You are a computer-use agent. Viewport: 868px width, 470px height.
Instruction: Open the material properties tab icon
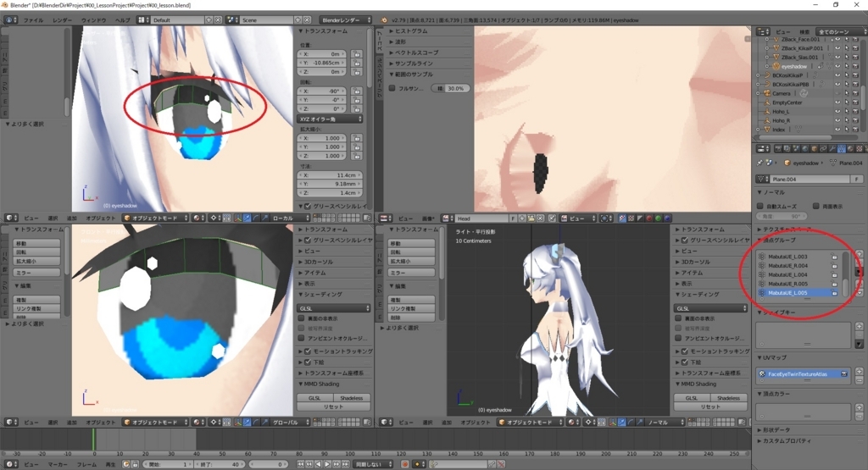850,149
